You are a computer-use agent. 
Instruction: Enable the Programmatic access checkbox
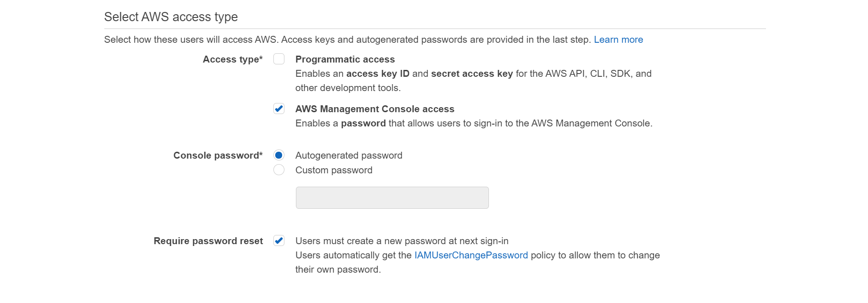(x=279, y=59)
